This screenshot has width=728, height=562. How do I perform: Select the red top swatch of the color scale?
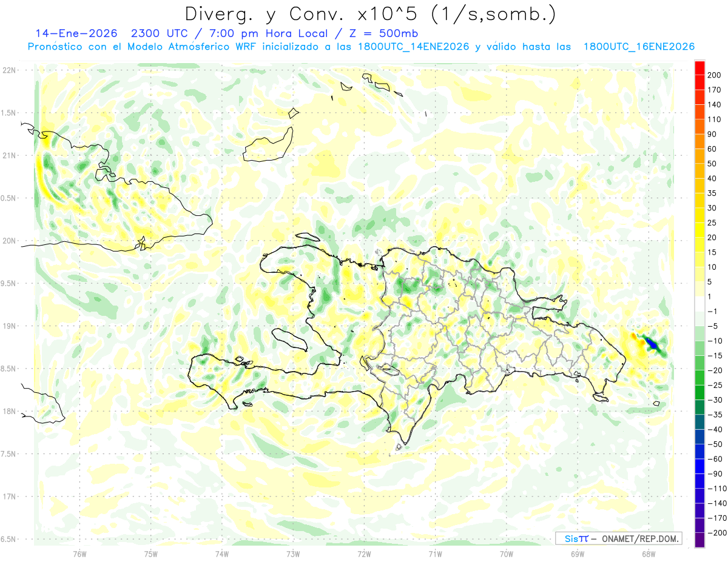(699, 68)
